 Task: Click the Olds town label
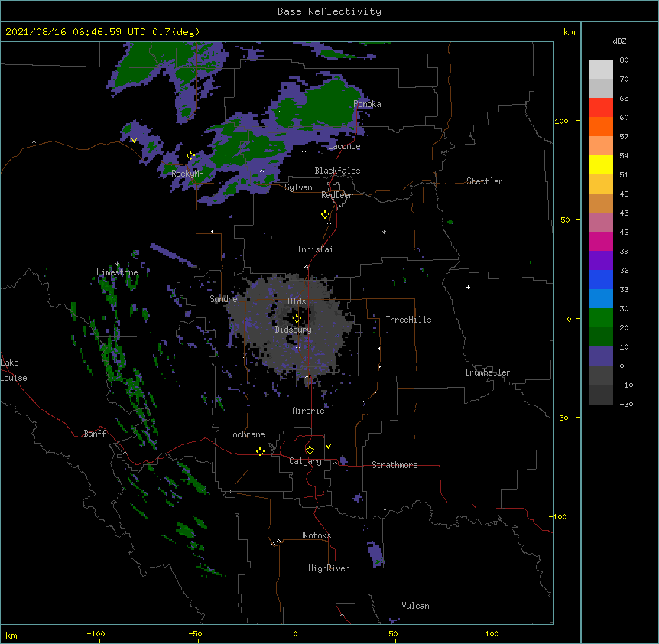click(x=297, y=301)
